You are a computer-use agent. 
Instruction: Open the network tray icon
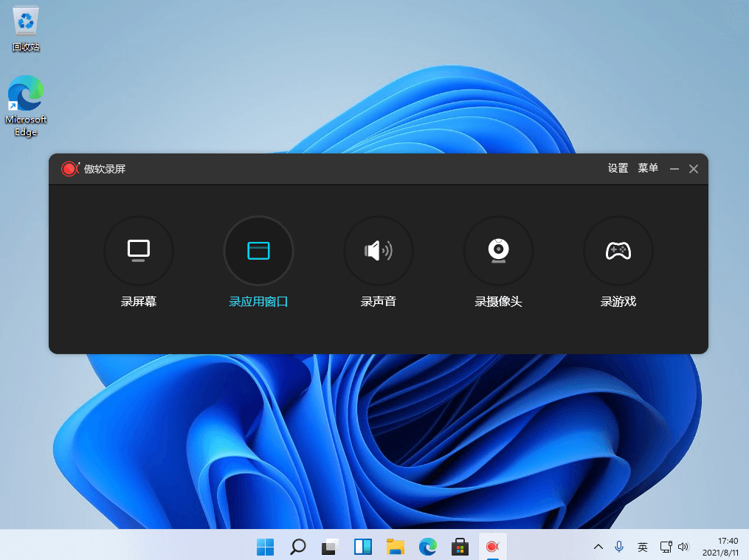(666, 547)
